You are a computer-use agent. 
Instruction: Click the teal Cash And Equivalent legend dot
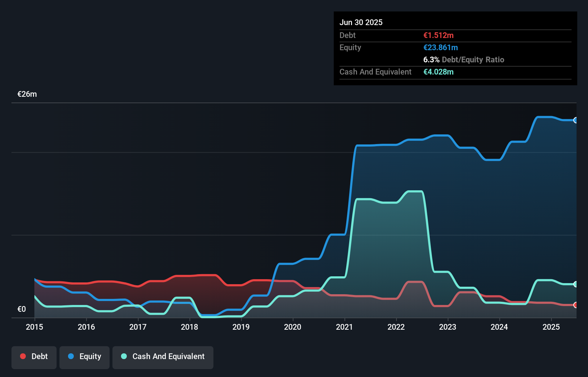tap(124, 356)
